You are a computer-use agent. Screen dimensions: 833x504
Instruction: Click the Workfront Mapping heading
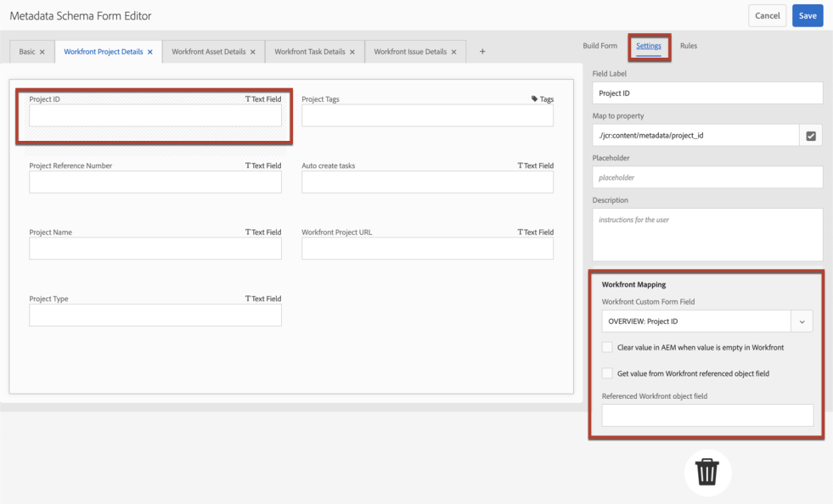(633, 284)
